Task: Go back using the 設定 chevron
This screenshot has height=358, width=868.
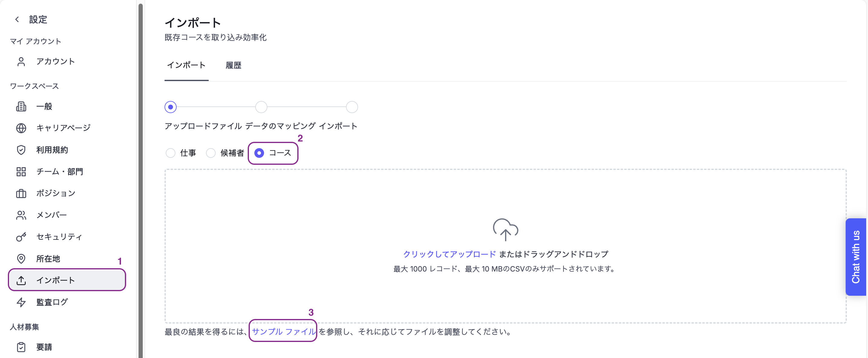Action: point(17,20)
